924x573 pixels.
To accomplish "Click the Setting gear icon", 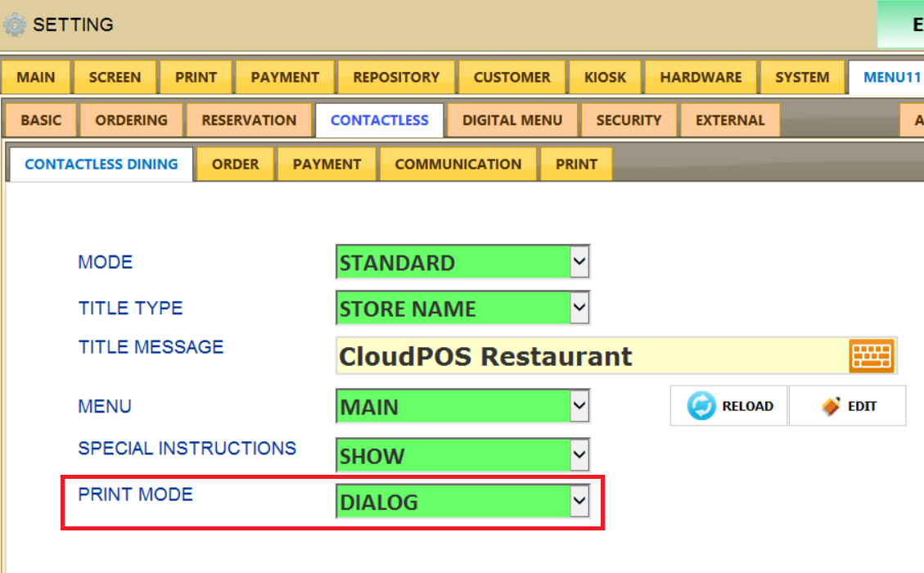I will tap(14, 25).
